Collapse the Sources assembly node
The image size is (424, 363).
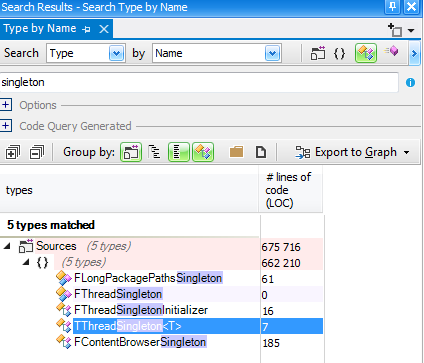(x=7, y=246)
